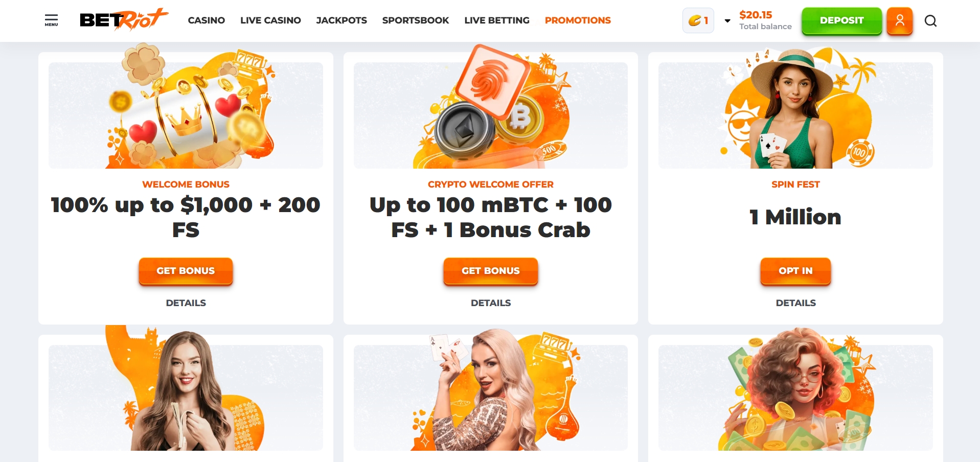Screen dimensions: 980x462
Task: Get the Welcome Bonus offer
Action: (x=186, y=271)
